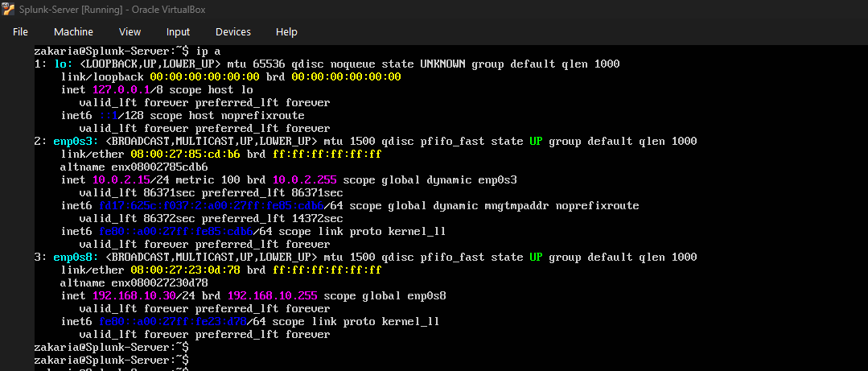Click the loopback IPv6 address ::1
This screenshot has height=371, width=868.
click(x=109, y=116)
